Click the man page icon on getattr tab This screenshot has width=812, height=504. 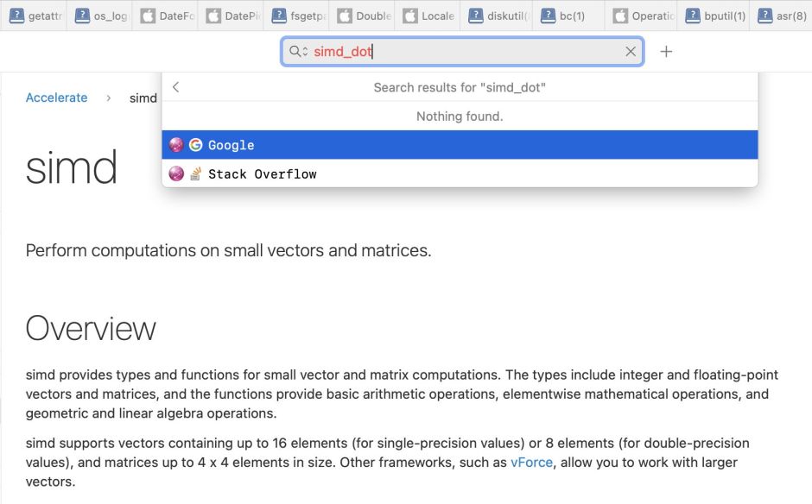16,16
